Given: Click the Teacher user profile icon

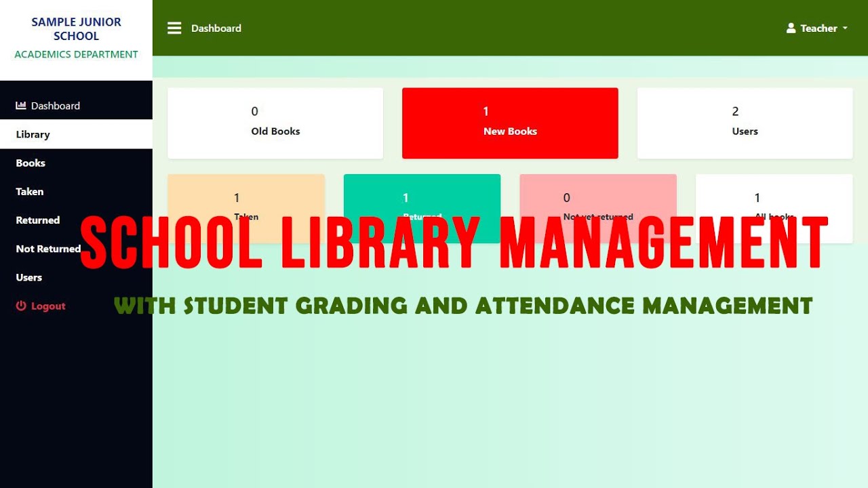Looking at the screenshot, I should click(791, 28).
